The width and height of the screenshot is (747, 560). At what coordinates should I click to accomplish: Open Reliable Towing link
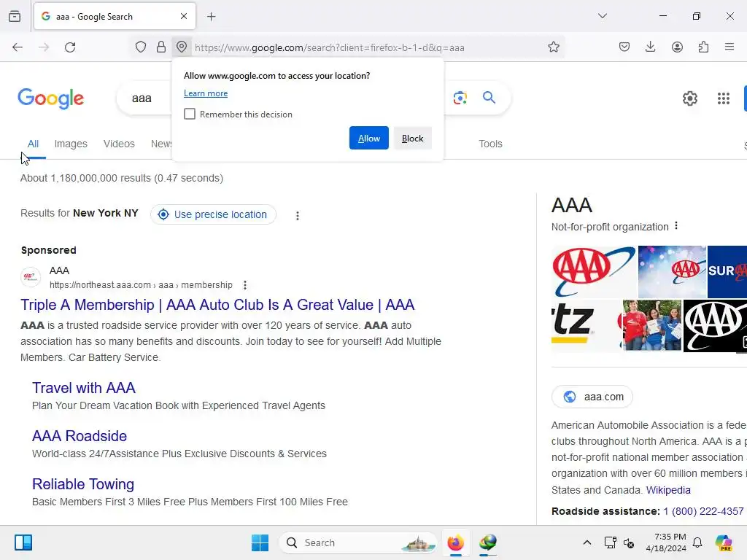pos(83,484)
